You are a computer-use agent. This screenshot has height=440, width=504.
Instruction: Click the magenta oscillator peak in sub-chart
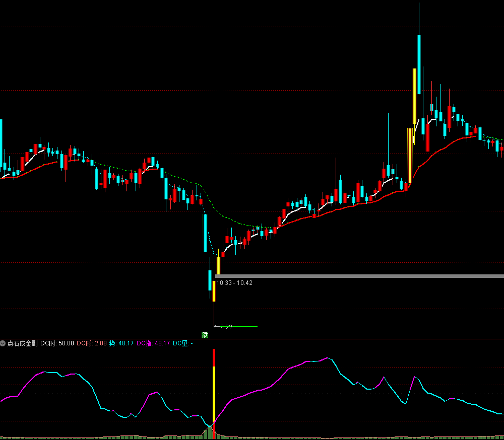point(328,358)
